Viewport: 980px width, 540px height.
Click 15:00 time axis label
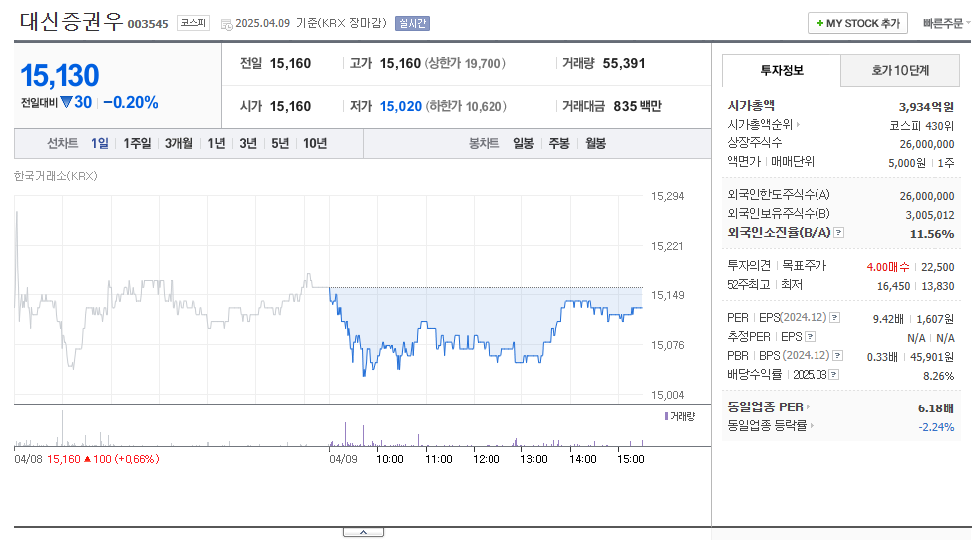pyautogui.click(x=631, y=459)
